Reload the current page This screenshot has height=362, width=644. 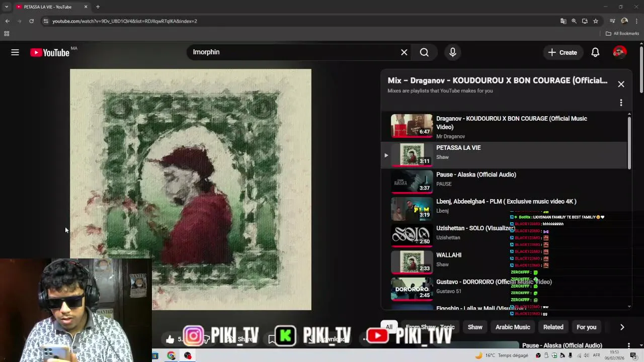coord(31,21)
